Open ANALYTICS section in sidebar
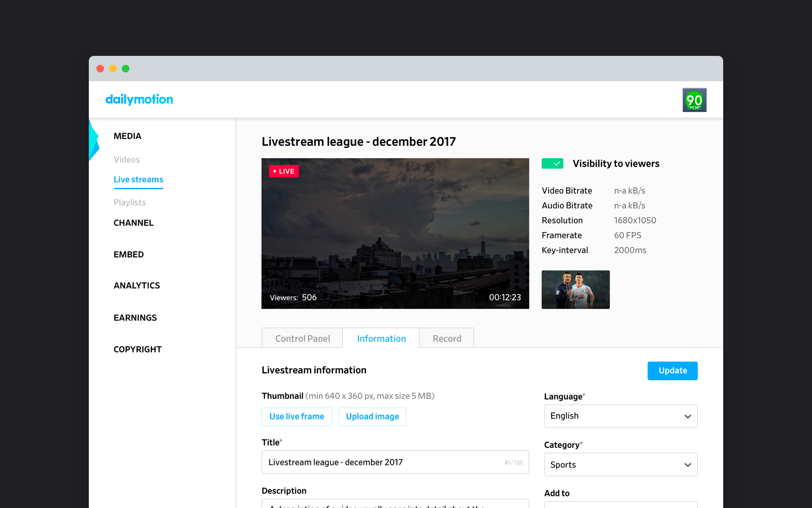The image size is (812, 508). pos(137,285)
